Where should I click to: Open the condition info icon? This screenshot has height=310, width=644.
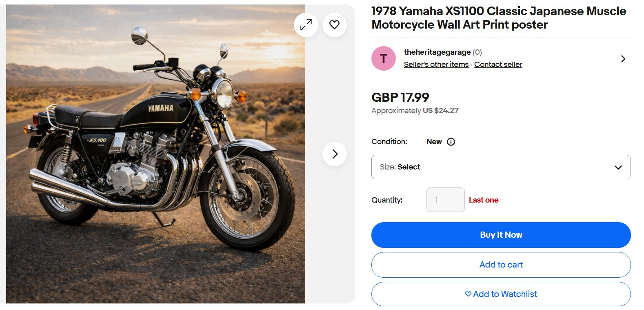click(451, 142)
